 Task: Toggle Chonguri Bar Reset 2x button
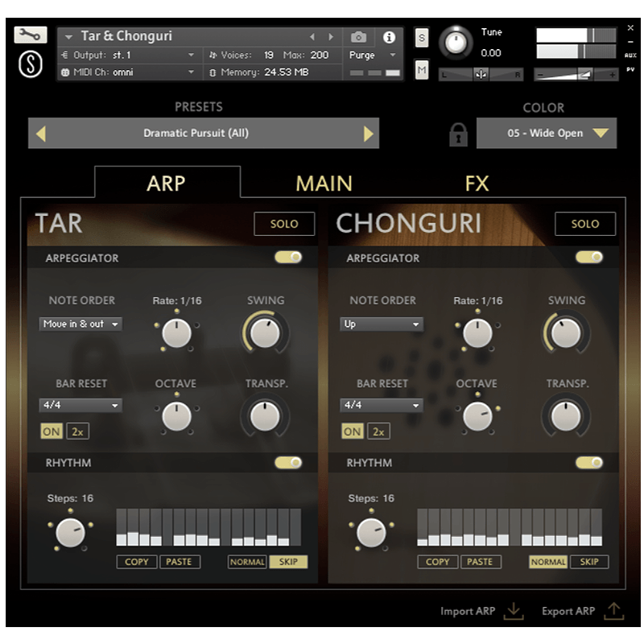pyautogui.click(x=378, y=431)
